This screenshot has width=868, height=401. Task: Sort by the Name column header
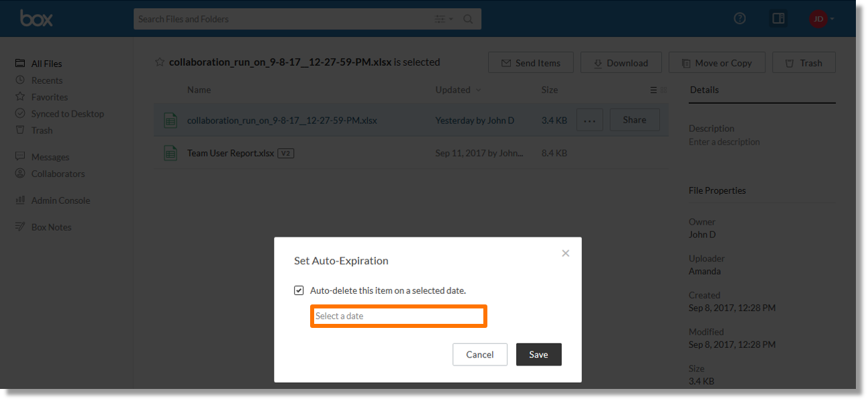(x=199, y=90)
